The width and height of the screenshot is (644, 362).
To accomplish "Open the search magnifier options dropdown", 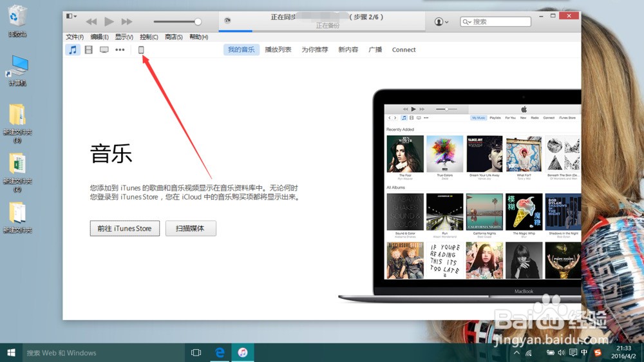I will pos(466,22).
